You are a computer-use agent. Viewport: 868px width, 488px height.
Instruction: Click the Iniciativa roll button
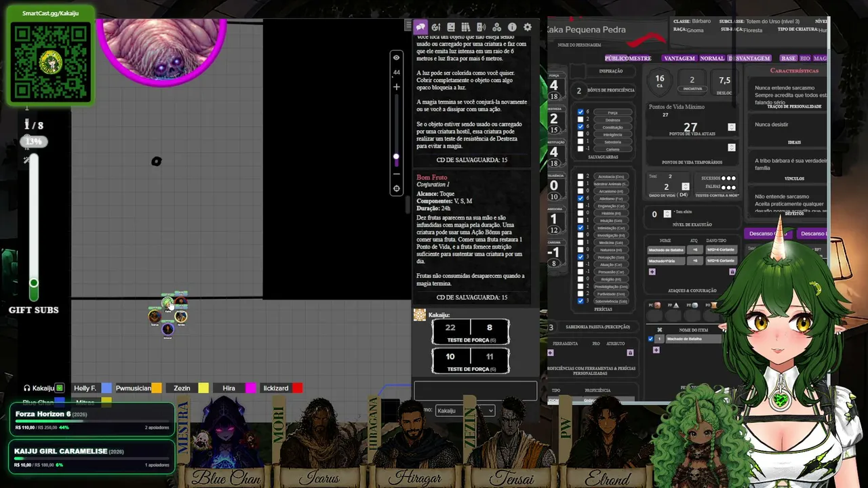(692, 89)
